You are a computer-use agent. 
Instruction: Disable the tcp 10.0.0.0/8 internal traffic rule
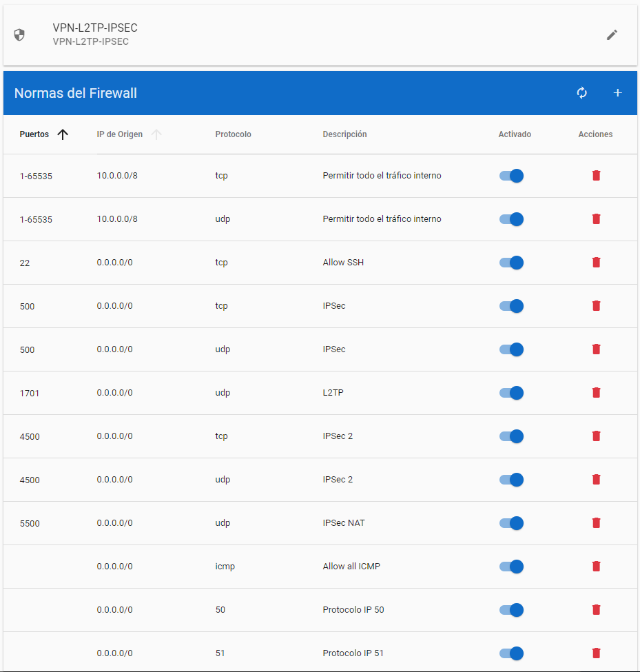[512, 176]
